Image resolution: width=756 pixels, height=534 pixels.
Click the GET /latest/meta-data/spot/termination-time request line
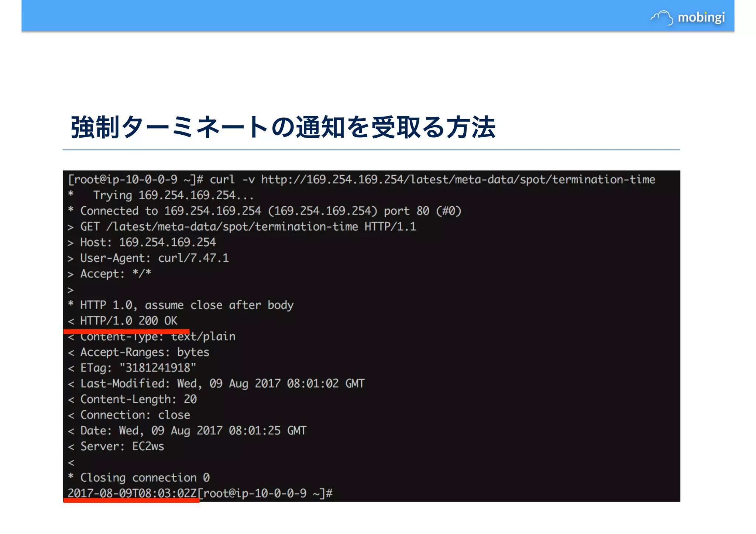tap(242, 227)
